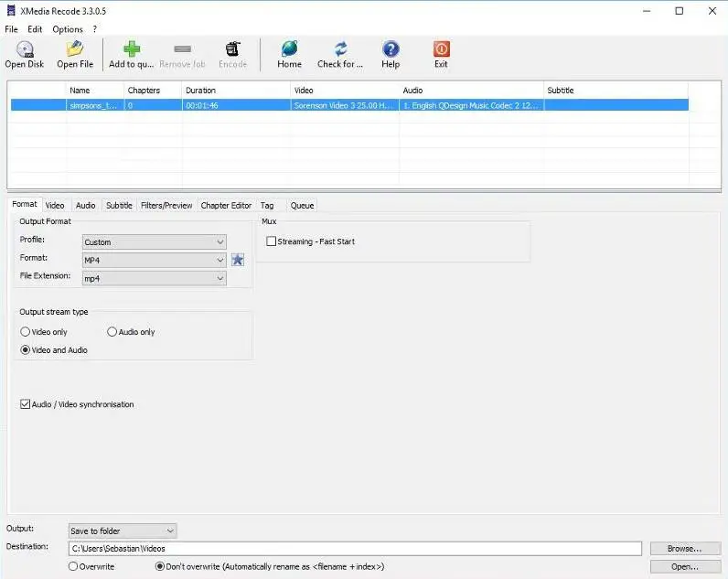
Task: Click the Video column header
Action: [x=345, y=90]
